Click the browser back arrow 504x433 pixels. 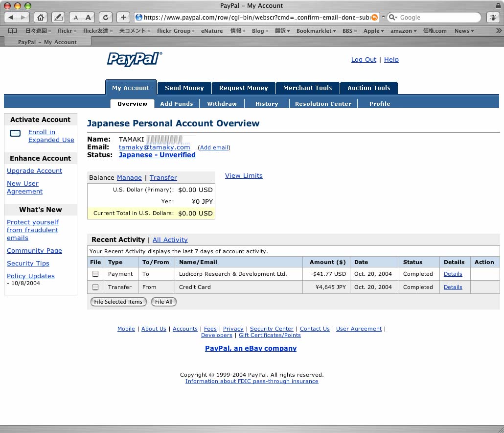[x=11, y=17]
